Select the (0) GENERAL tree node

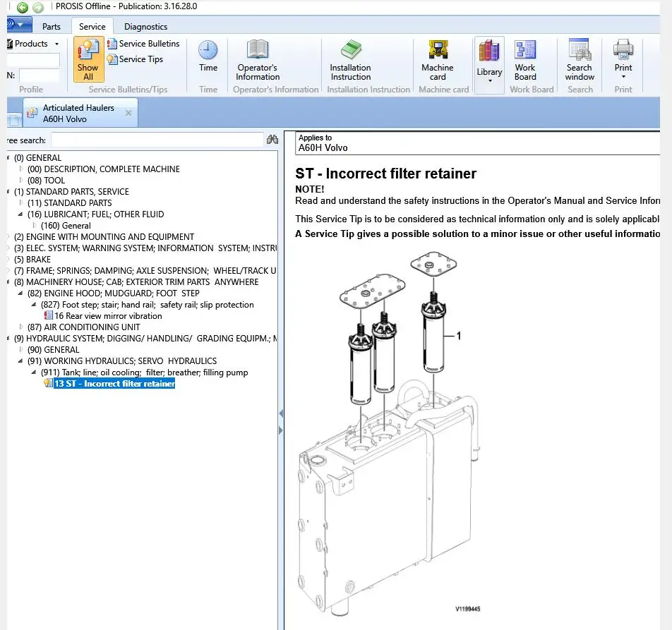point(37,157)
